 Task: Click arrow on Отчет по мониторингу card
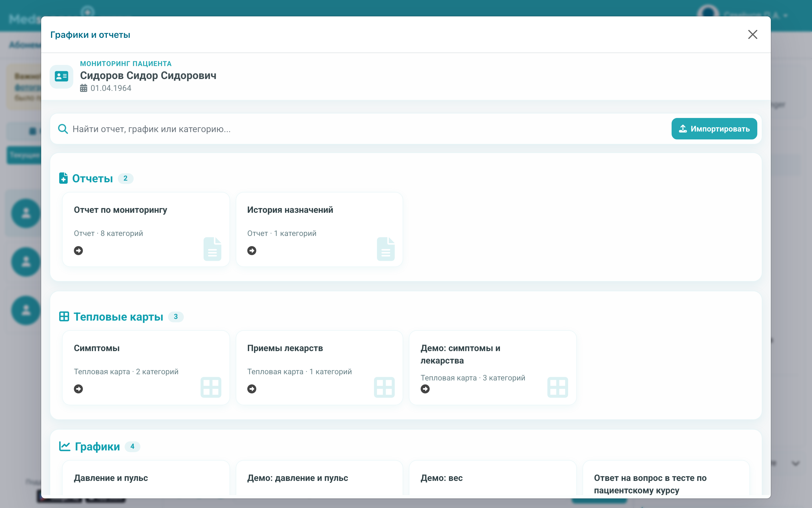(78, 251)
